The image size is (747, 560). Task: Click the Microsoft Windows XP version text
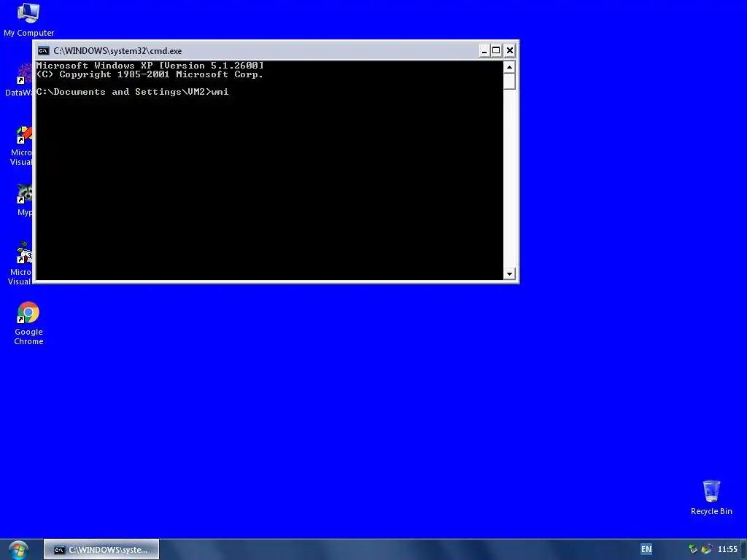(x=150, y=65)
